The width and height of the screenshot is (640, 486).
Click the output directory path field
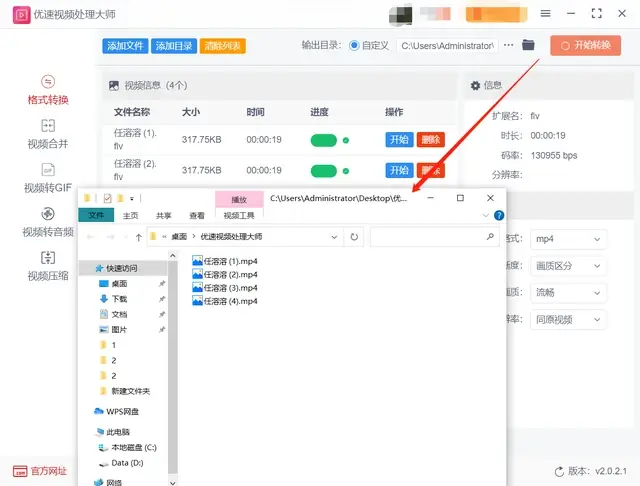click(447, 46)
